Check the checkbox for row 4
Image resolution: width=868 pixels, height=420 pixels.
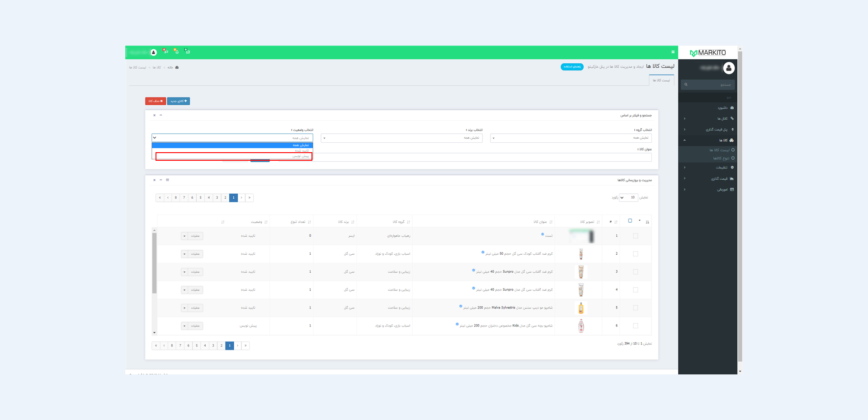636,290
